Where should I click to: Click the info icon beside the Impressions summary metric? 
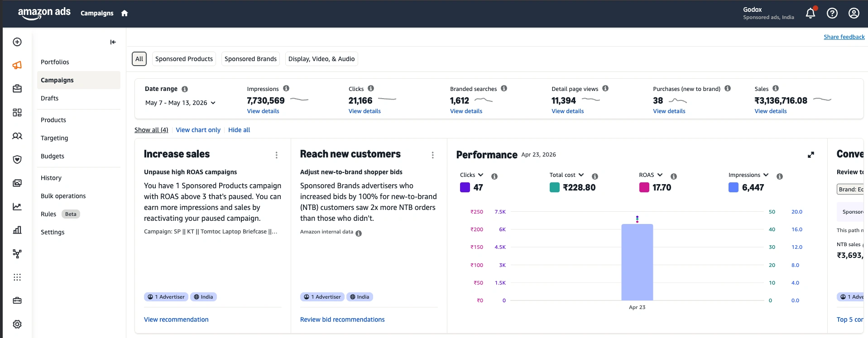tap(286, 88)
